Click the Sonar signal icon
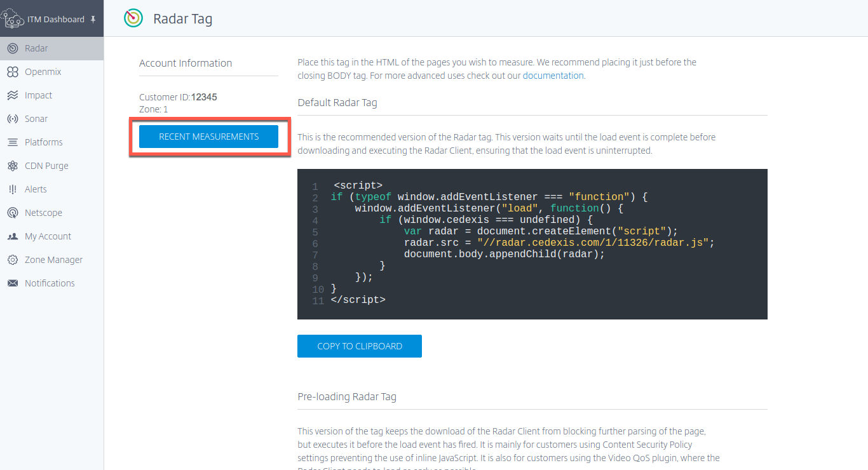Viewport: 868px width, 470px height. [13, 119]
